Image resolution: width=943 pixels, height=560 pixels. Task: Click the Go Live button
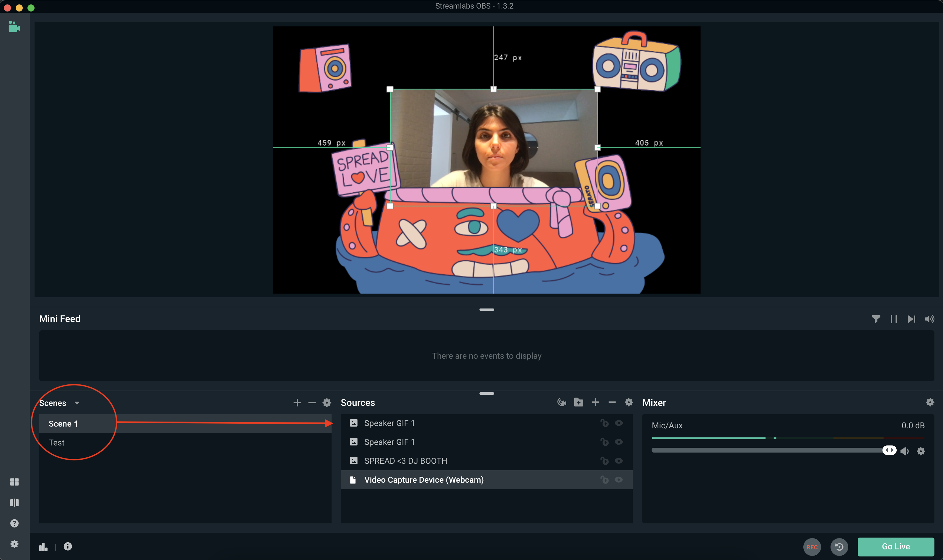pos(896,547)
